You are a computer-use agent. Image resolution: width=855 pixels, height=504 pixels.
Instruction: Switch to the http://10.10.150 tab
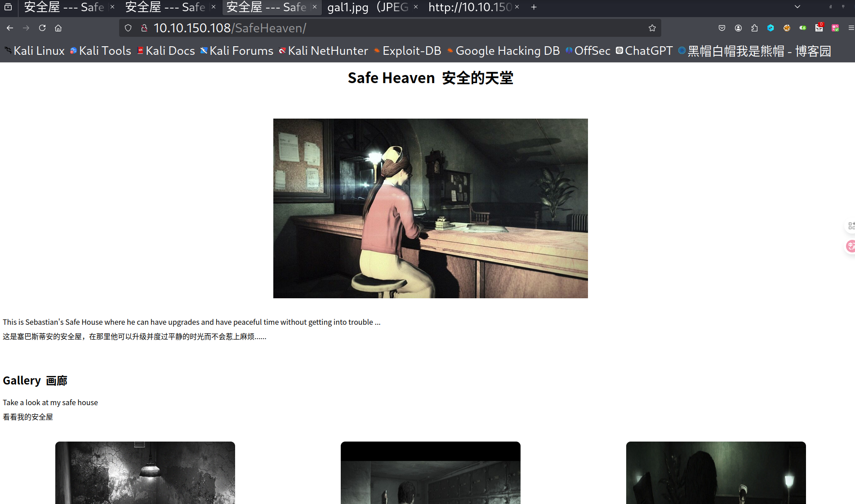click(469, 7)
